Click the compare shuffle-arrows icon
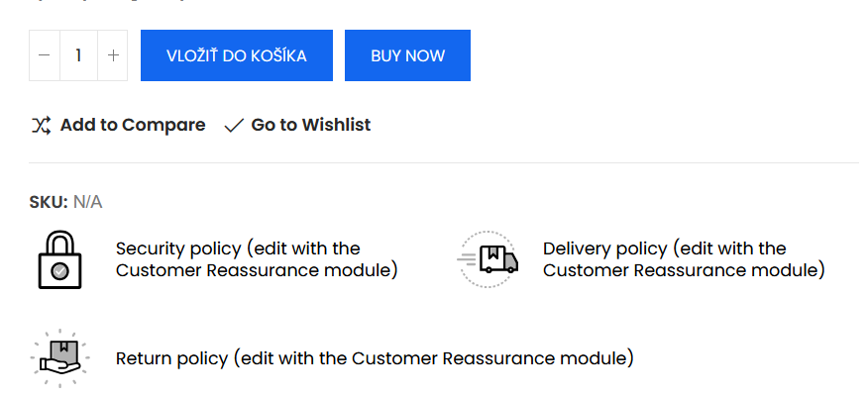The image size is (868, 397). pos(41,125)
